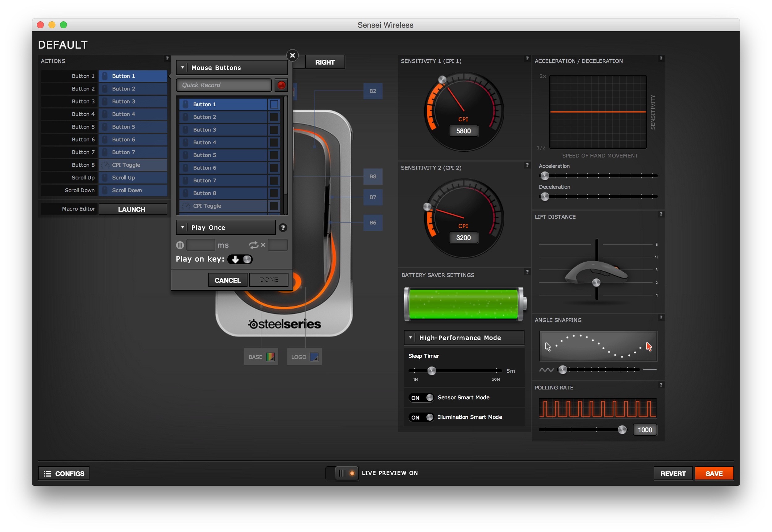The image size is (772, 532).
Task: Click the B7 button marker
Action: tap(373, 197)
